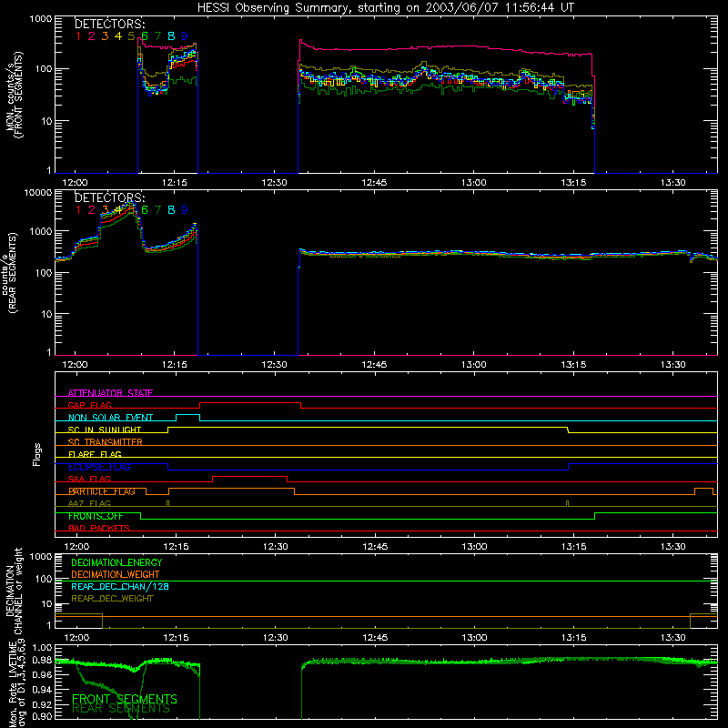
Task: Click 12:30 tick under the flags plot
Action: point(276,547)
